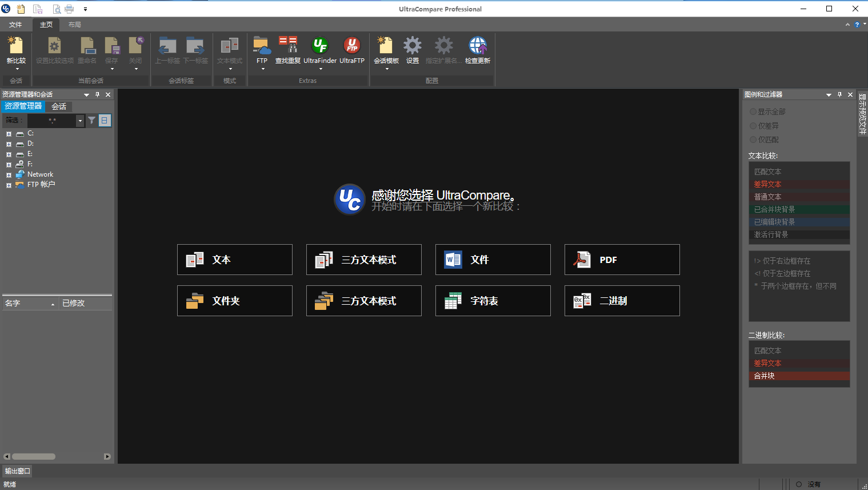The image size is (868, 490).
Task: Launch UltraFTP from the ribbon
Action: [351, 47]
